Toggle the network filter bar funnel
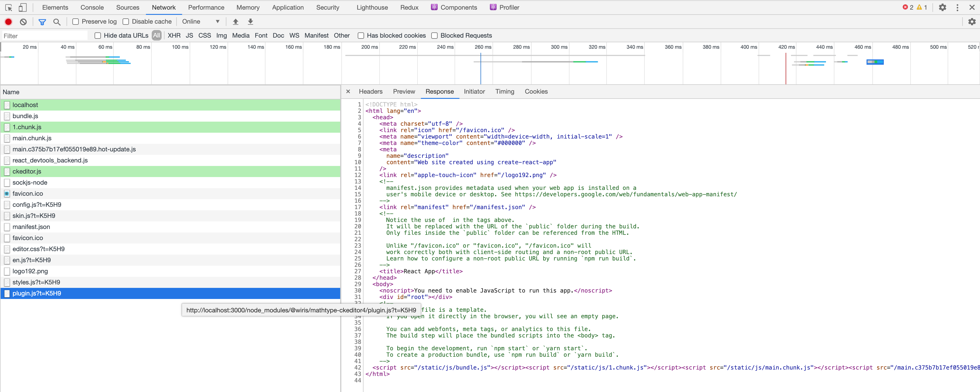 (42, 22)
